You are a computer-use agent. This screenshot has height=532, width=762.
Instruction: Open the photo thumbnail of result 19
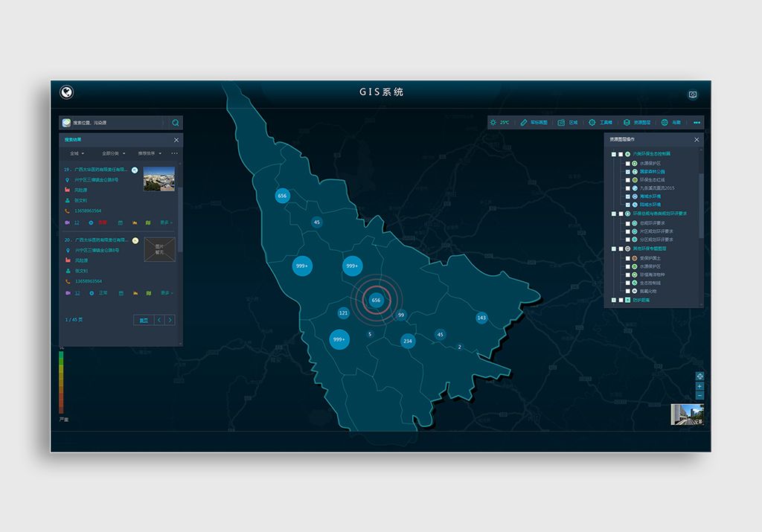(x=159, y=179)
